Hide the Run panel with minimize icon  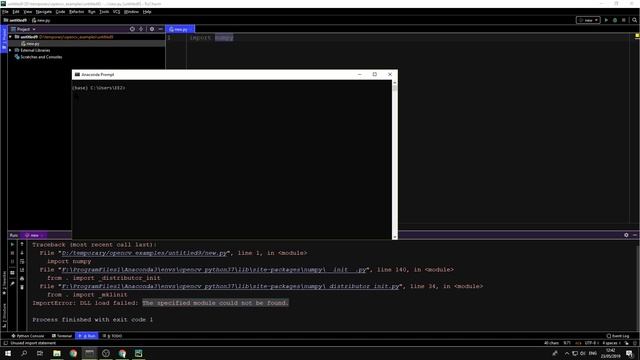click(635, 235)
